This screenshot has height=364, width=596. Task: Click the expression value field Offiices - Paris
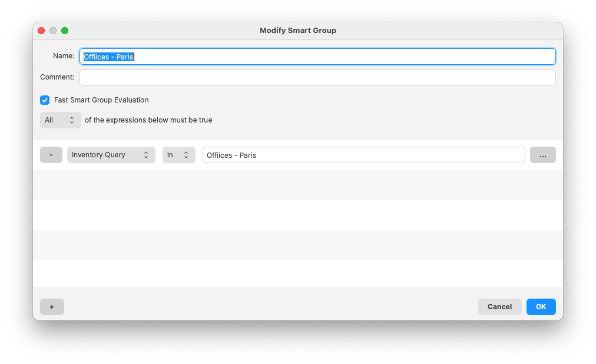pyautogui.click(x=363, y=155)
